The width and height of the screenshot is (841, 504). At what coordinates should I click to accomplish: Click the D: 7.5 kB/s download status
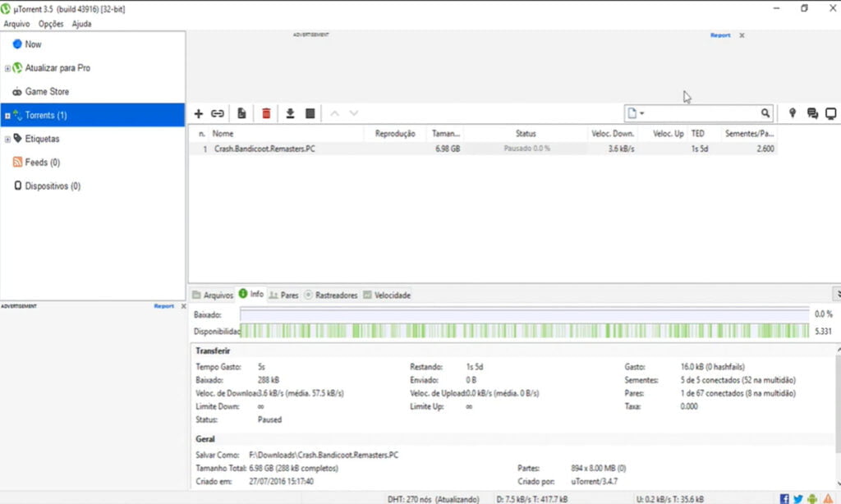(x=531, y=499)
